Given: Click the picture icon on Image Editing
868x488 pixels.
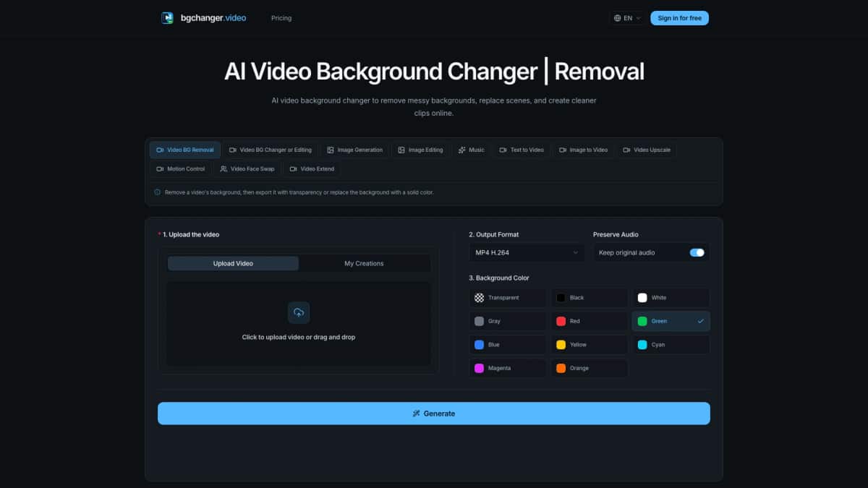Looking at the screenshot, I should tap(401, 150).
